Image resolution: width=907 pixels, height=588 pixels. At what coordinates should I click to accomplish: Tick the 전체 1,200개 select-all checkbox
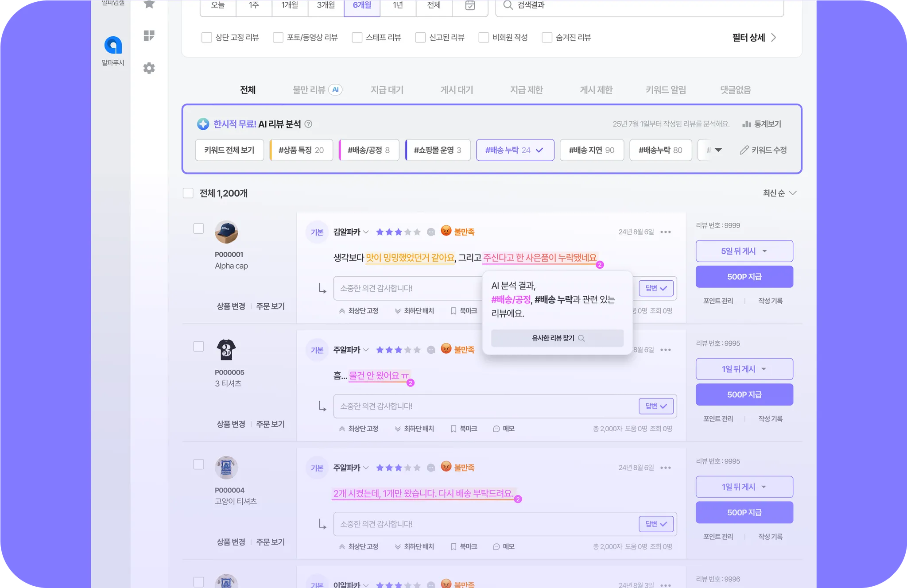[188, 193]
